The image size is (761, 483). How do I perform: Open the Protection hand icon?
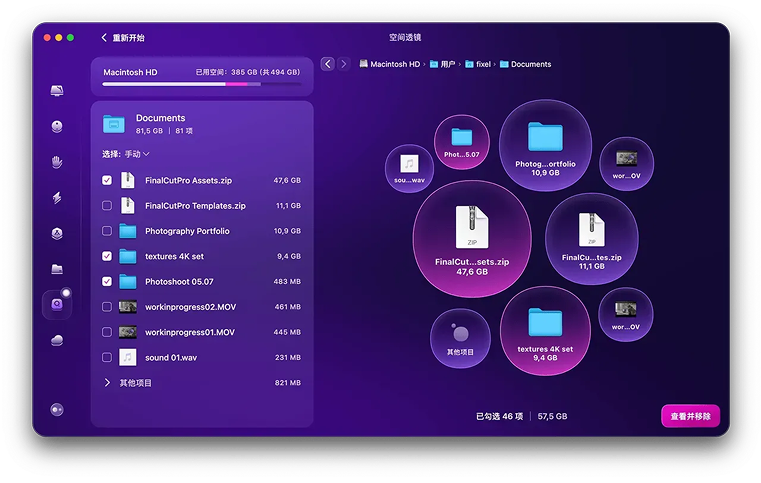[57, 162]
